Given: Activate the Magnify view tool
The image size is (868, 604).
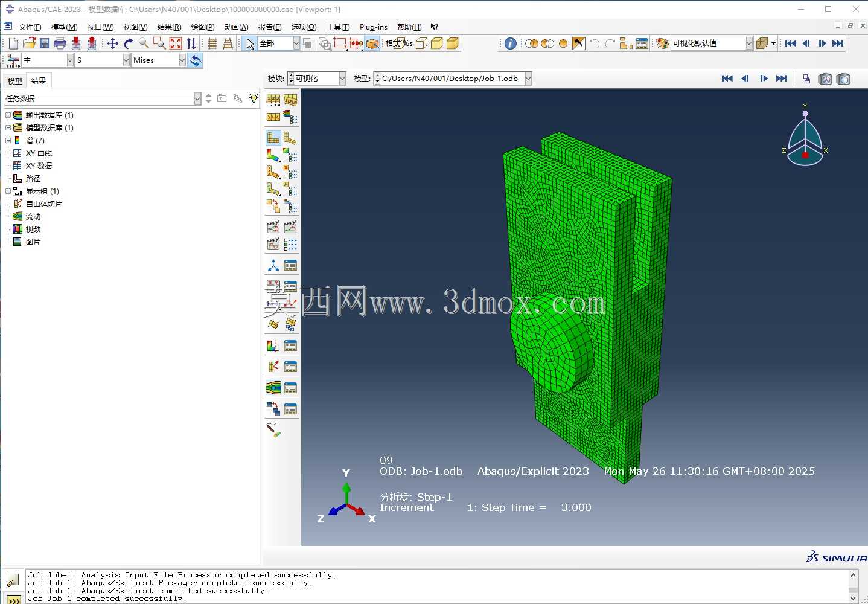Looking at the screenshot, I should [x=144, y=43].
